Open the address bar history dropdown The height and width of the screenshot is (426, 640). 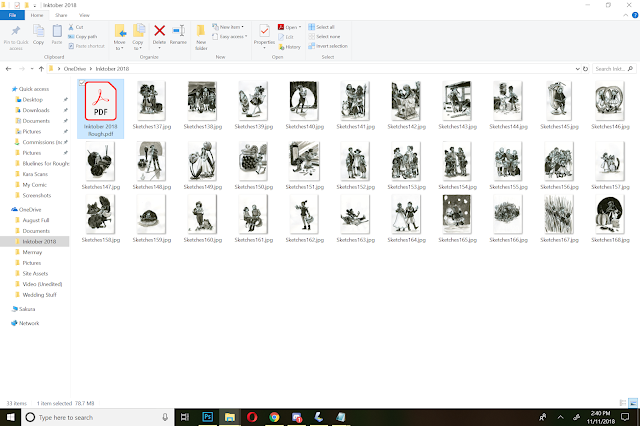(578, 69)
